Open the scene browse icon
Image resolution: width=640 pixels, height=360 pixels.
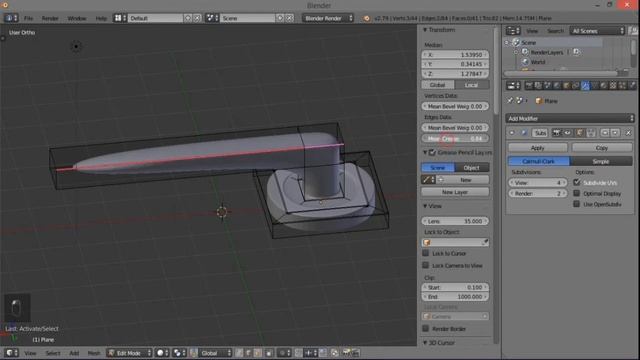click(212, 18)
